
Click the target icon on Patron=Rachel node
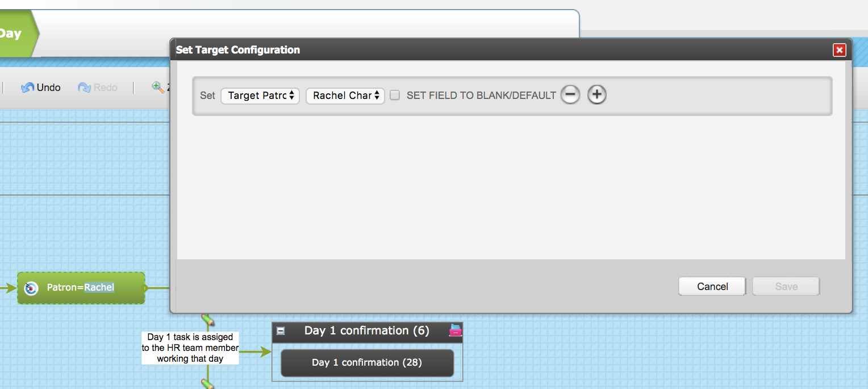pos(31,288)
